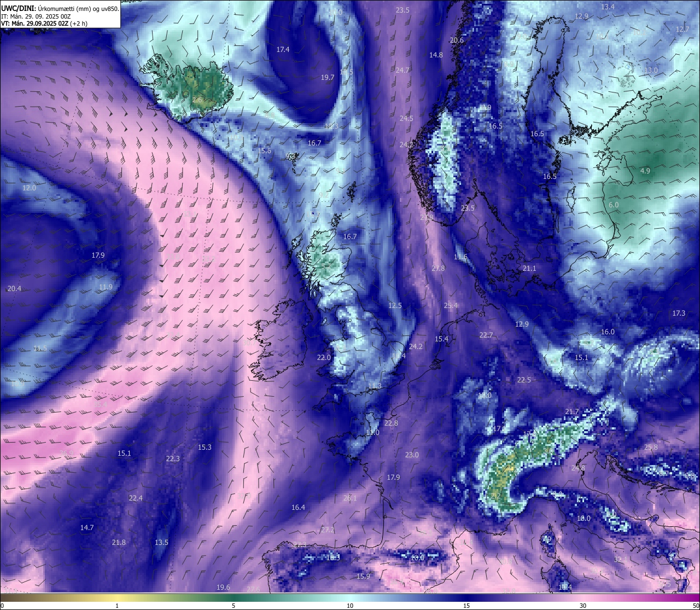
Task: Click the VT valid time line
Action: pyautogui.click(x=45, y=24)
